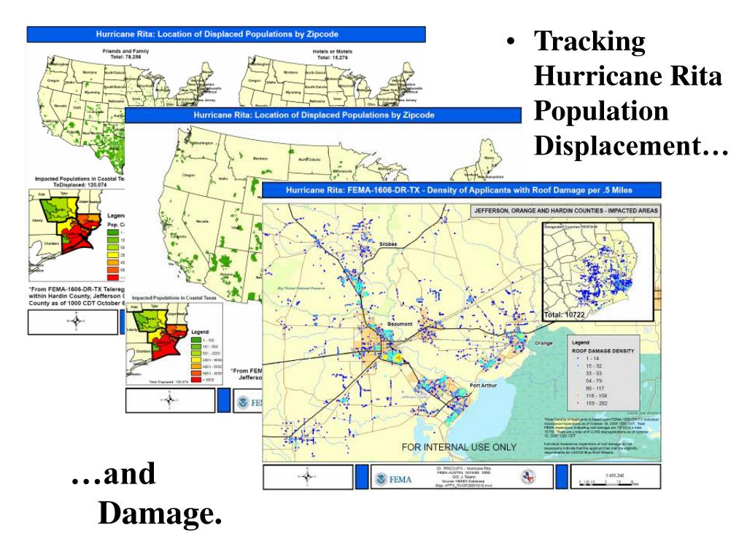Click the 'JEFFERSON, ORANGE AND HARDIN COUNTIES - IMPACTED AREAS' label
The image size is (747, 560).
click(x=565, y=211)
